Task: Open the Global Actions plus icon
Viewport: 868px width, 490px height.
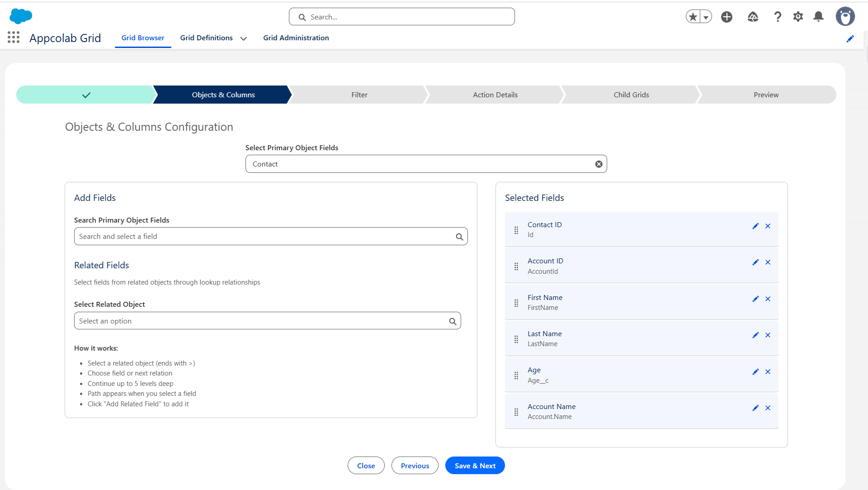Action: [727, 17]
